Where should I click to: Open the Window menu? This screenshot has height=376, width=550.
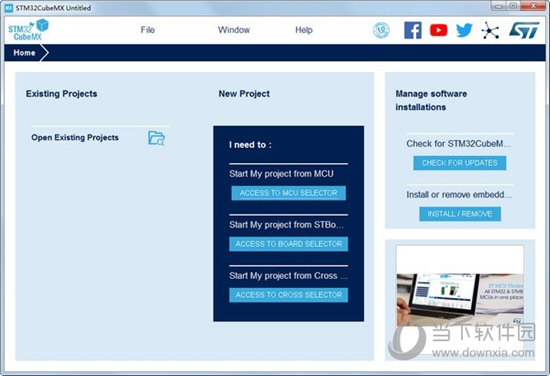pos(234,30)
